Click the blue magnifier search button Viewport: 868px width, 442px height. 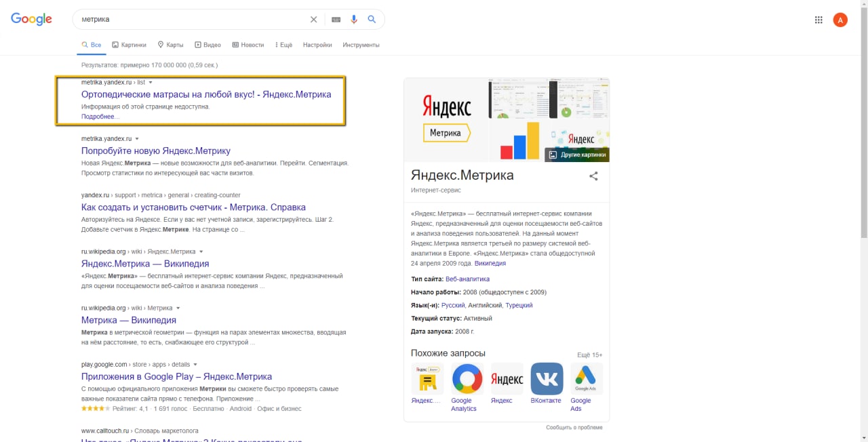(372, 20)
